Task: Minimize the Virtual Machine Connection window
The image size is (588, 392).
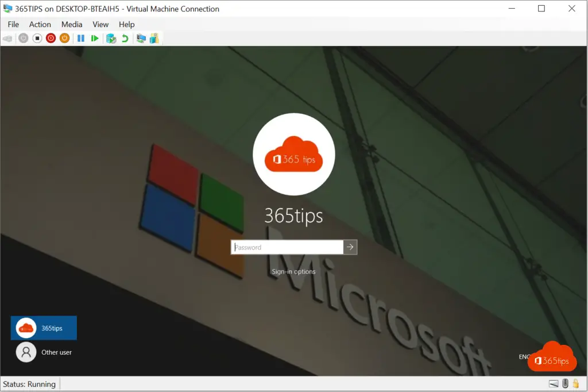Action: (512, 8)
